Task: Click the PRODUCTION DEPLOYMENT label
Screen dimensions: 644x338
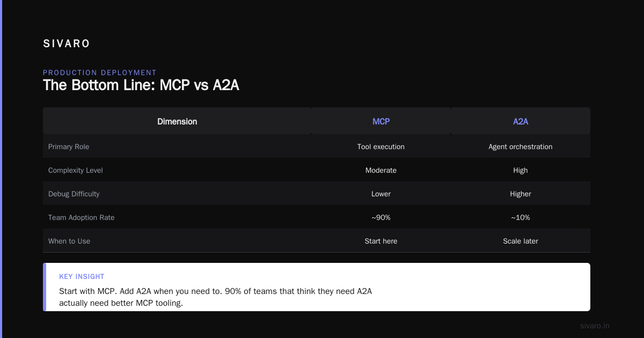Action: [x=100, y=72]
